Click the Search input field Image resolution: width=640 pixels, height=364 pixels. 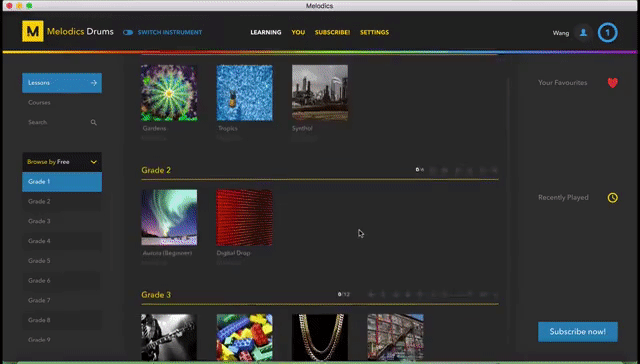pos(62,122)
